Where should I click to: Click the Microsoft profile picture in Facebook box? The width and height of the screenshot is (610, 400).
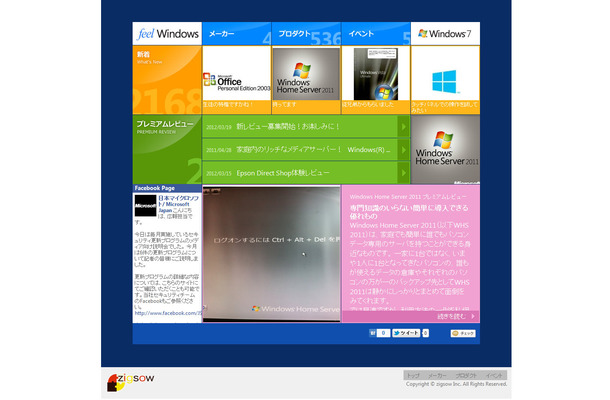click(x=145, y=205)
